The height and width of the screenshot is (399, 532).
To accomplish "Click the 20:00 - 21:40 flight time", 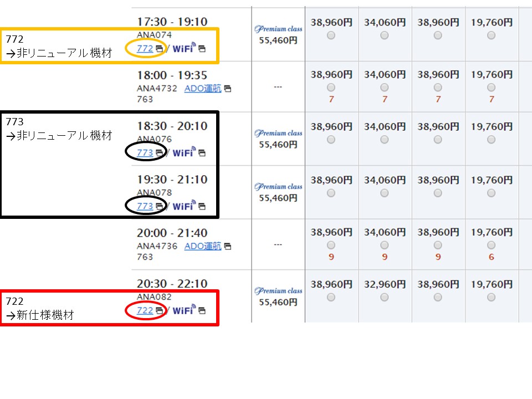I will click(172, 233).
